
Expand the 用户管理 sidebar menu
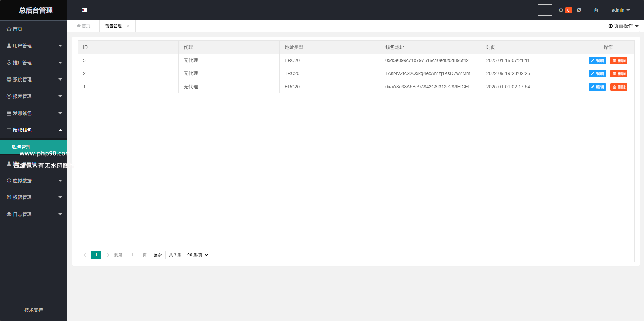(34, 46)
